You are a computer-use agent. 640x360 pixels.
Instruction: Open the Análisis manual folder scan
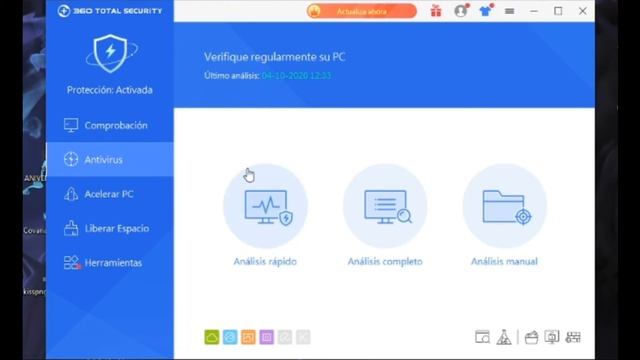(504, 206)
